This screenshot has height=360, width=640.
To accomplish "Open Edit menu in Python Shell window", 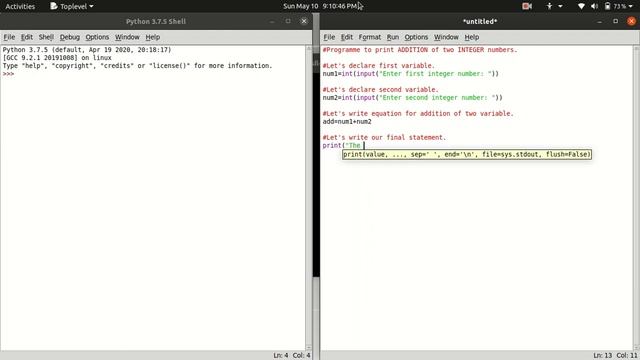I will (x=27, y=37).
